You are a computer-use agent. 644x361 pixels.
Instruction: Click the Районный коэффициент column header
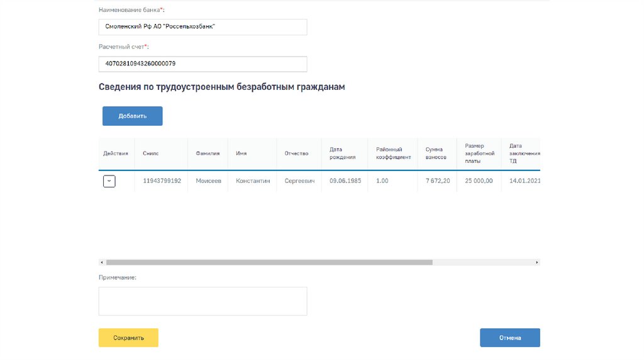tap(393, 153)
